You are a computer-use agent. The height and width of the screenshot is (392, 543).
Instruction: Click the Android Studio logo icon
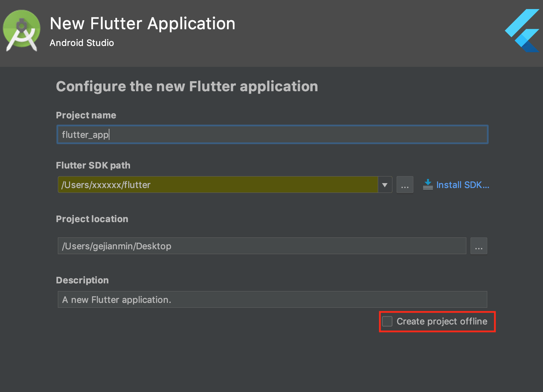coord(22,31)
